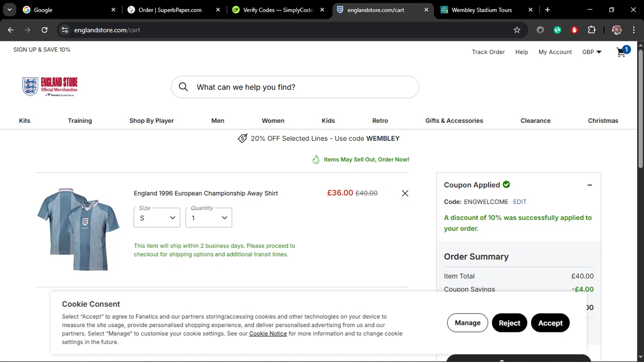644x362 pixels.
Task: Close the Wembley Stadium Tours tab
Action: point(531,9)
